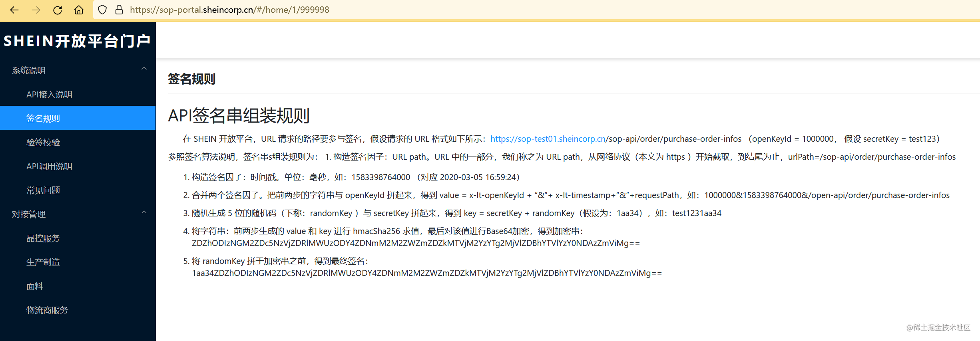Open the 品控服务 menu item
This screenshot has height=341, width=980.
click(x=78, y=238)
